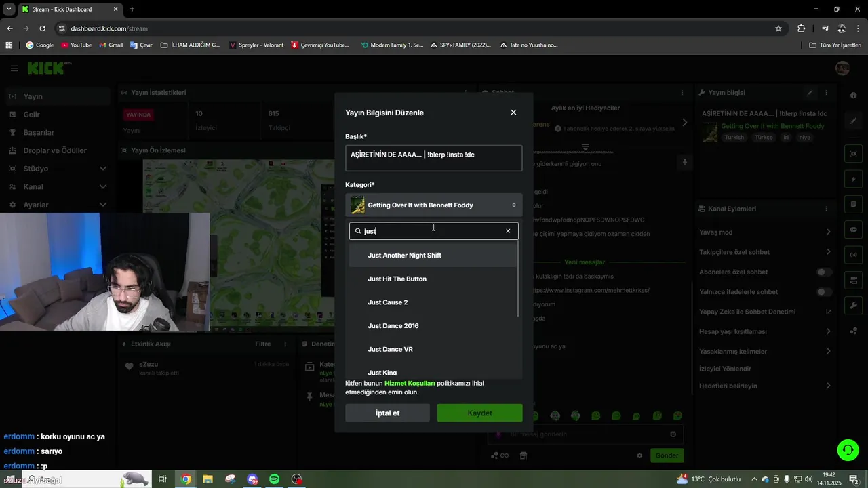Open the green support headset bubble
This screenshot has width=868, height=488.
point(847,450)
